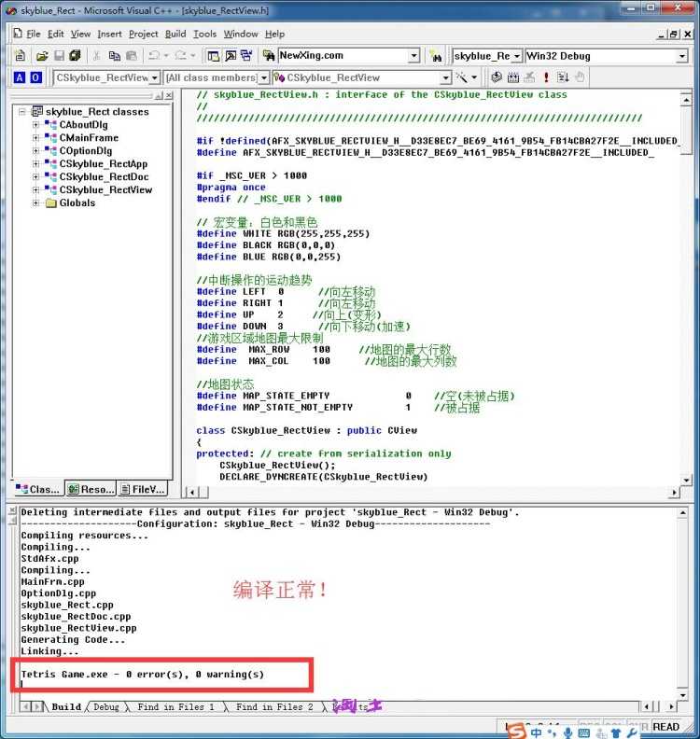Open the Build menu

pyautogui.click(x=175, y=34)
